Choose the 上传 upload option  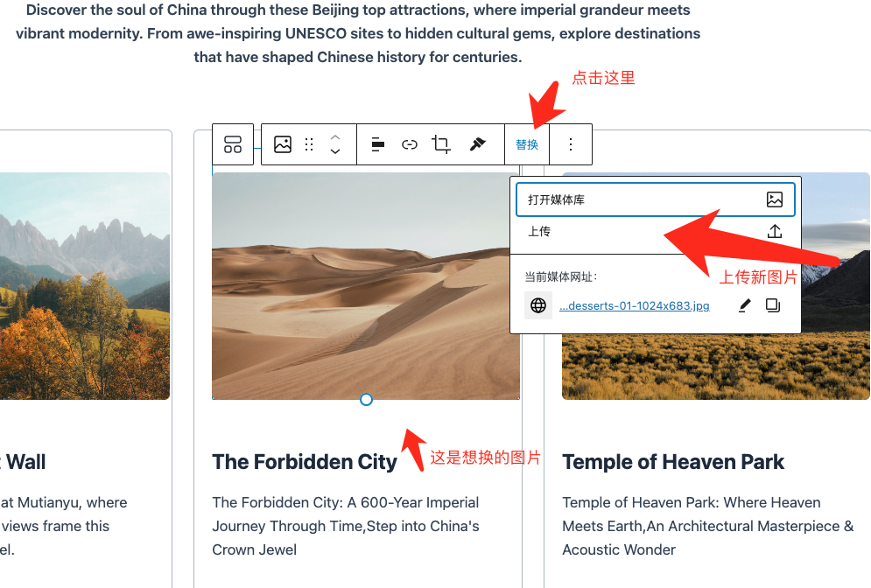tap(656, 232)
